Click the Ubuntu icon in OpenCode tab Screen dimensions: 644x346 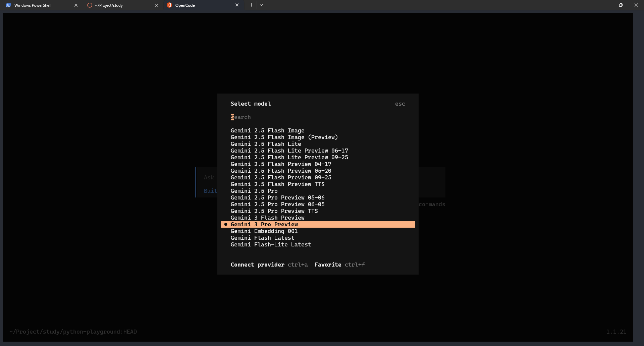(169, 5)
